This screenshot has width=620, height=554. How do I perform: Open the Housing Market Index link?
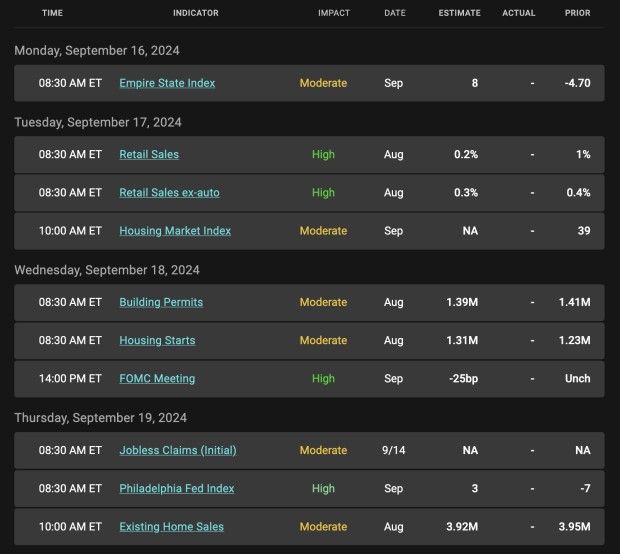coord(175,231)
